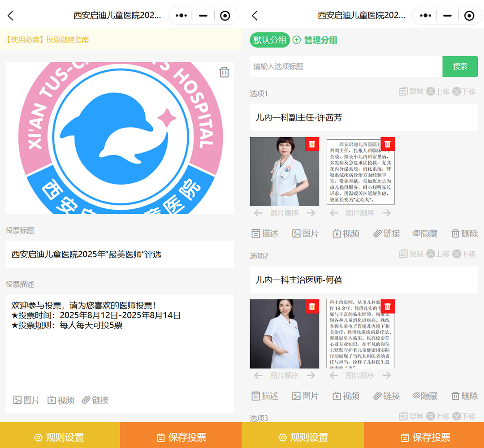Tap circular close target in right panel header
Image resolution: width=484 pixels, height=448 pixels.
(x=469, y=15)
